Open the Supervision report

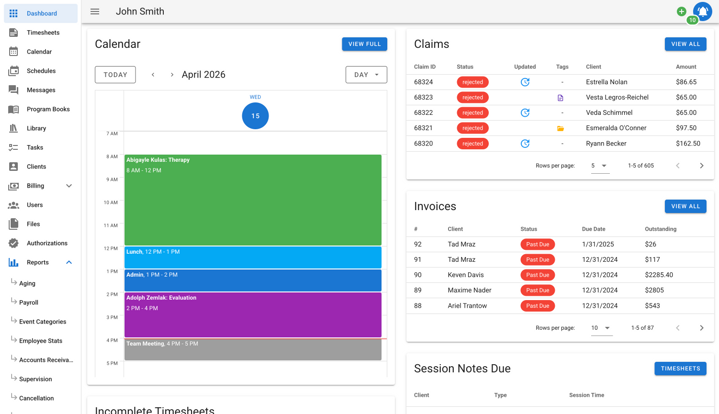35,379
